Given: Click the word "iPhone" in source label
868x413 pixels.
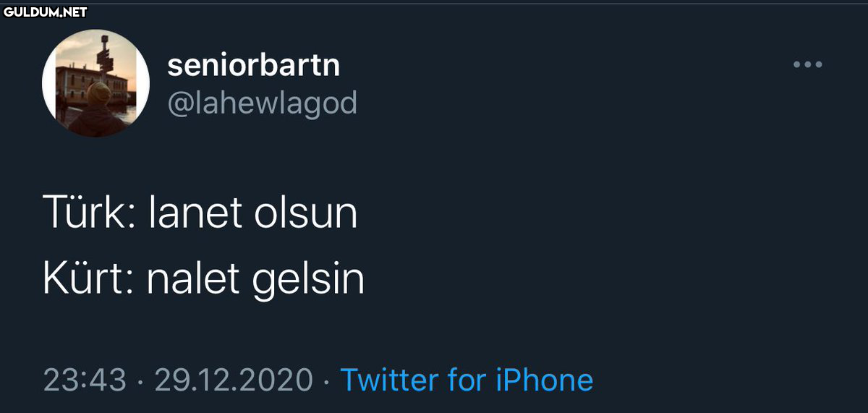Looking at the screenshot, I should [x=544, y=380].
